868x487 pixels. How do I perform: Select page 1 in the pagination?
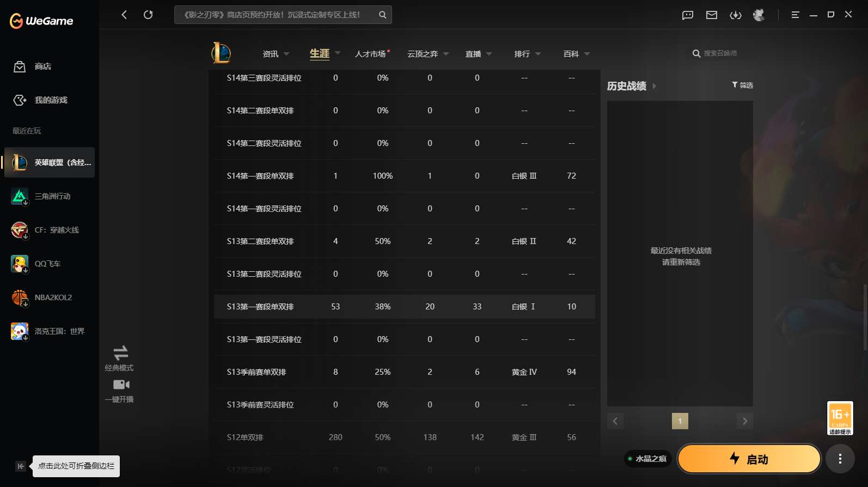pyautogui.click(x=680, y=421)
